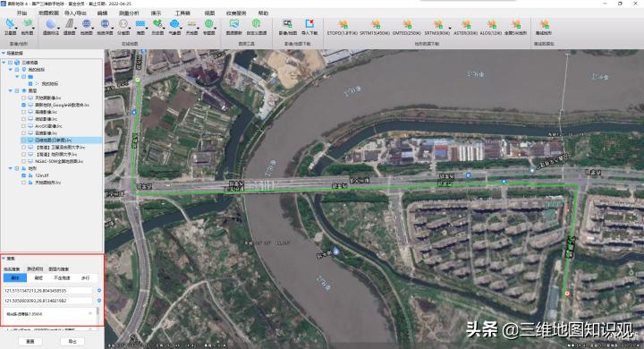The height and width of the screenshot is (349, 644).
Task: Click the destination coordinate input field
Action: 48,301
